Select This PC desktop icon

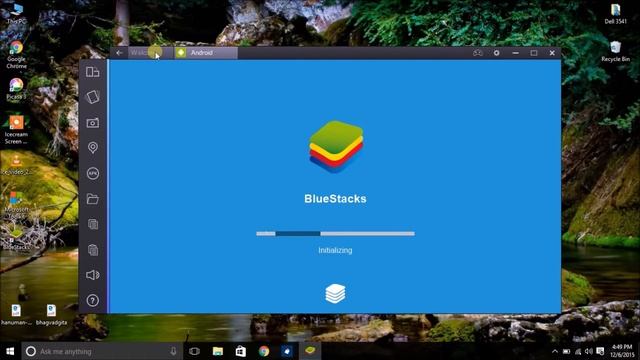(x=16, y=13)
